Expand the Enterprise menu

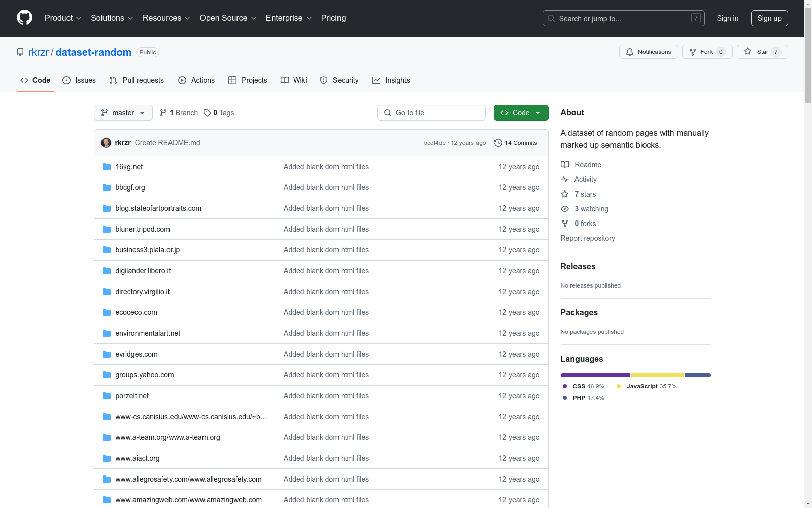[x=289, y=18]
